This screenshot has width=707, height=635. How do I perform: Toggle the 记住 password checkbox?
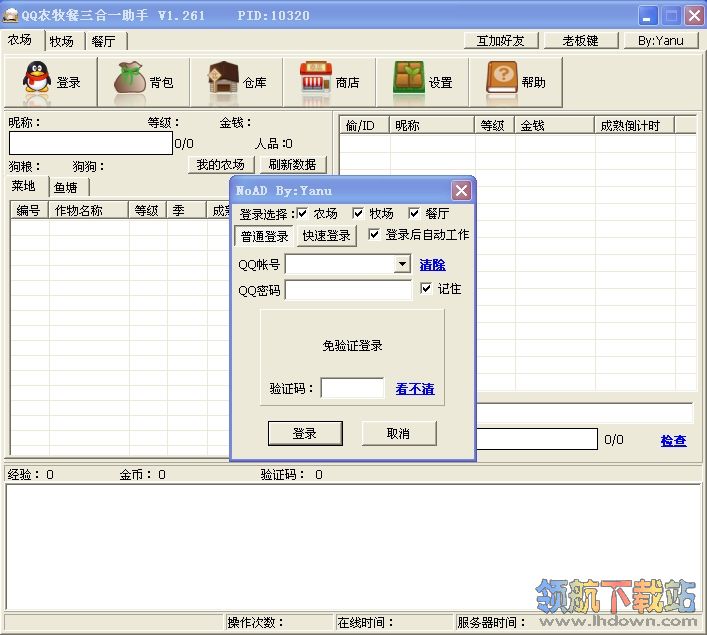[x=426, y=288]
